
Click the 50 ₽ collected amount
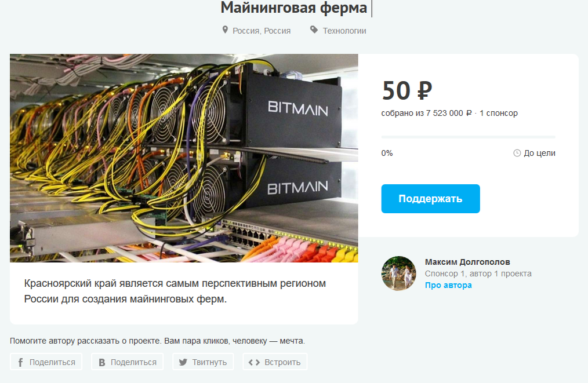point(407,91)
